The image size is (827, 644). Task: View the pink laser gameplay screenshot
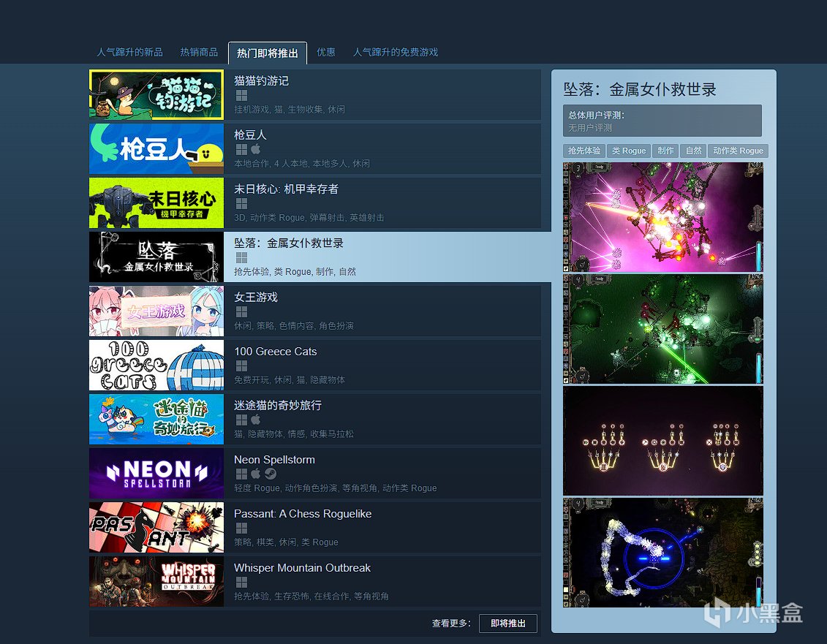(663, 217)
